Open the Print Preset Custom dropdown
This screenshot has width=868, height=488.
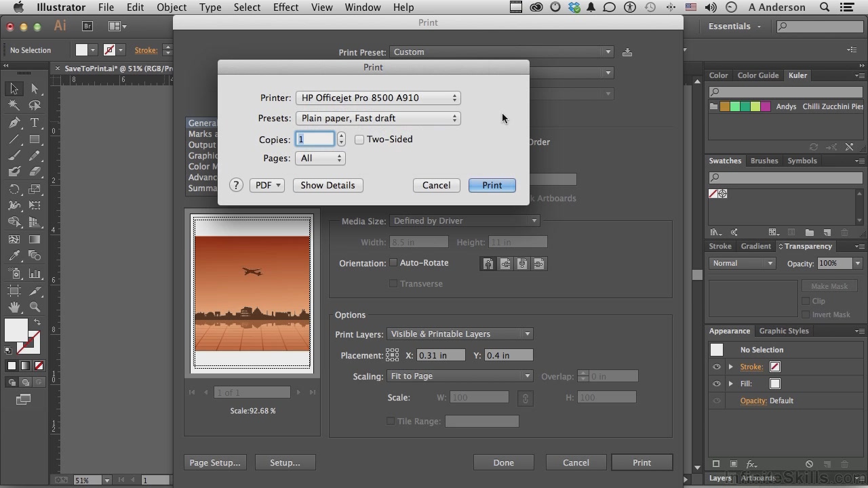(x=502, y=52)
